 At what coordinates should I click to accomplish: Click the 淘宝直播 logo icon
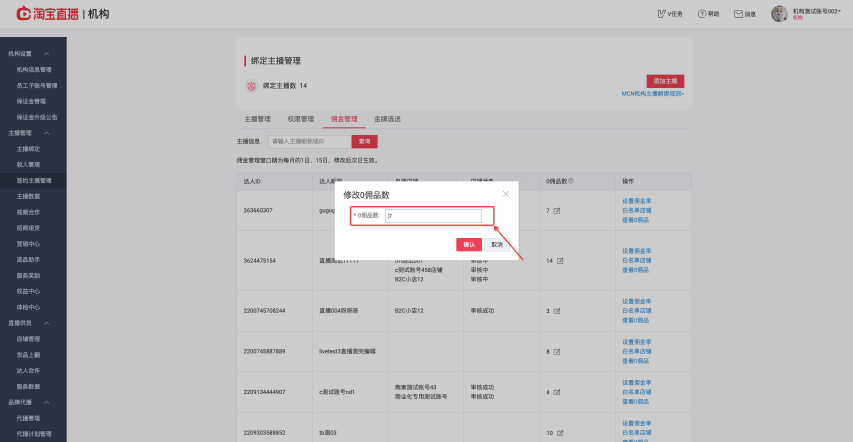click(x=23, y=14)
